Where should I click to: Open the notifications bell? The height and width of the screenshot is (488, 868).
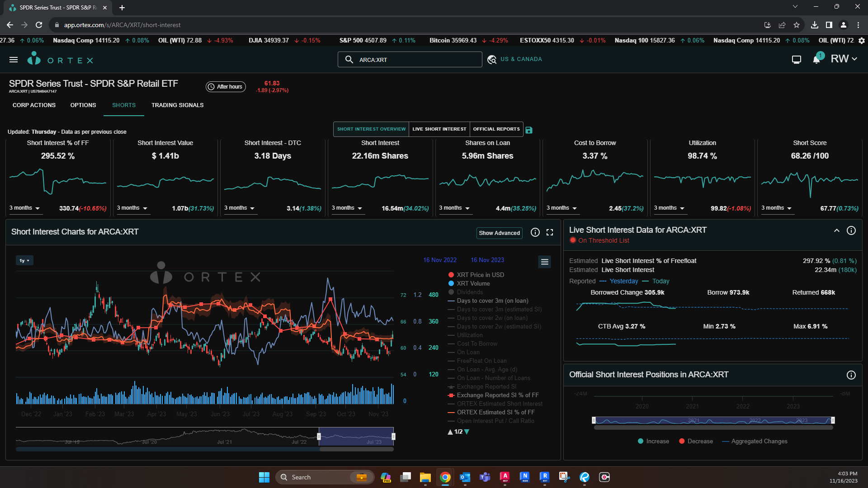pos(816,59)
